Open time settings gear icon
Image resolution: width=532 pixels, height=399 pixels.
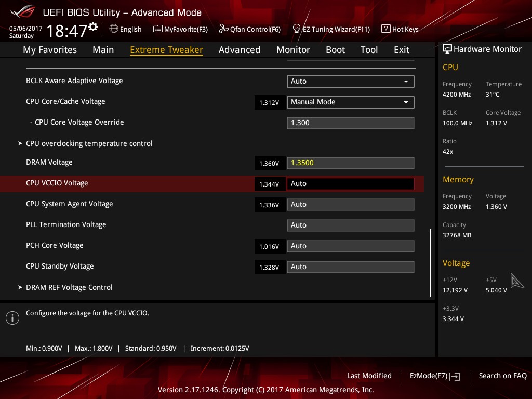[x=93, y=27]
